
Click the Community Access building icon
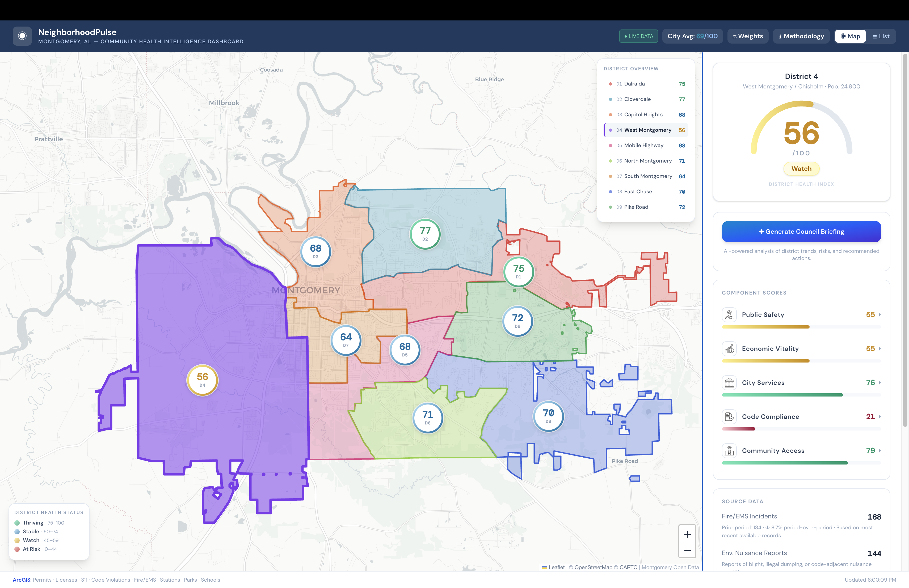(729, 451)
